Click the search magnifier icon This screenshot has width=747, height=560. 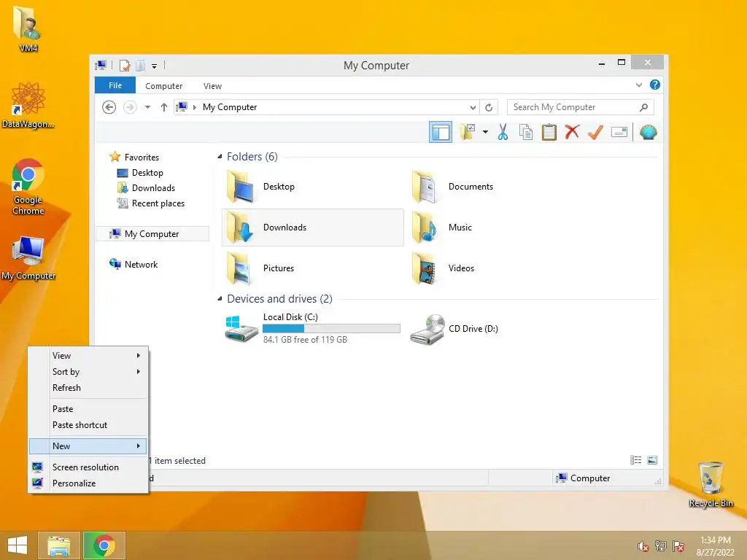pos(643,107)
